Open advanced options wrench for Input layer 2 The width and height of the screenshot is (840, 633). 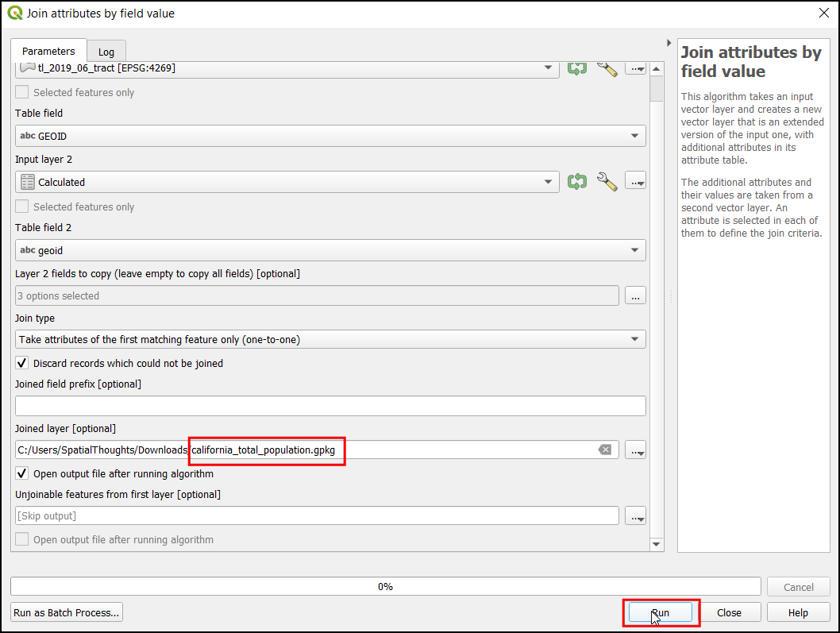click(607, 182)
